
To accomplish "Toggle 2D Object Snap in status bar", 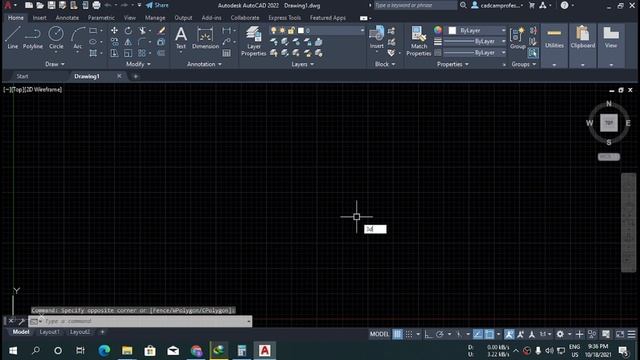I will (489, 334).
